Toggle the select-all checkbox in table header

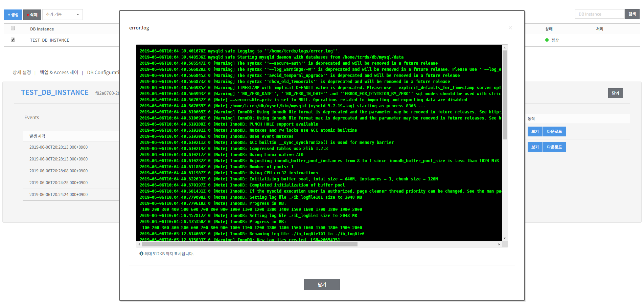point(13,28)
